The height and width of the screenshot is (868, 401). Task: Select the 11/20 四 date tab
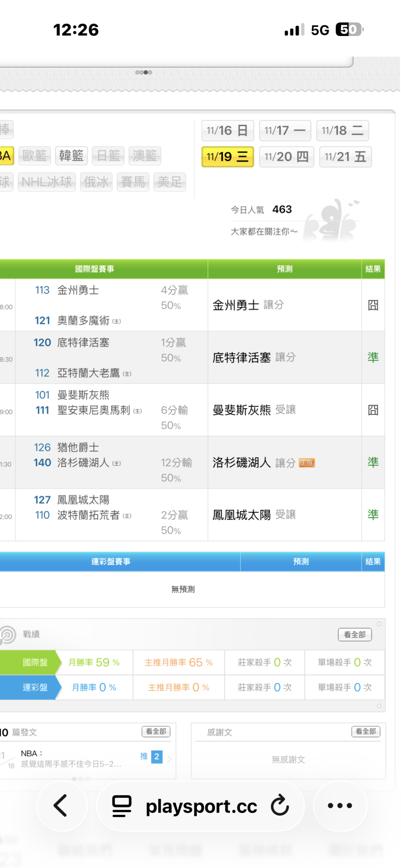coord(286,157)
